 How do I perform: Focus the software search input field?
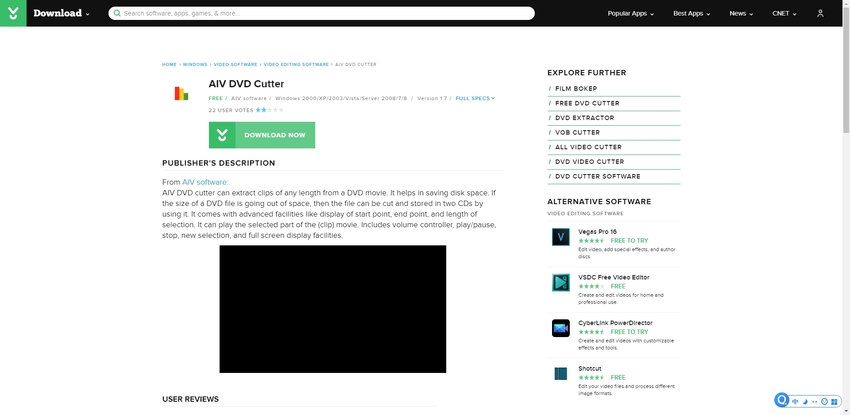coord(321,13)
